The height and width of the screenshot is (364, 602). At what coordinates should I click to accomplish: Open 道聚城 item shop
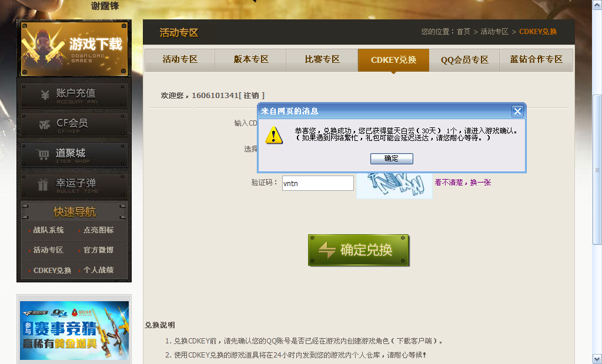(x=74, y=155)
